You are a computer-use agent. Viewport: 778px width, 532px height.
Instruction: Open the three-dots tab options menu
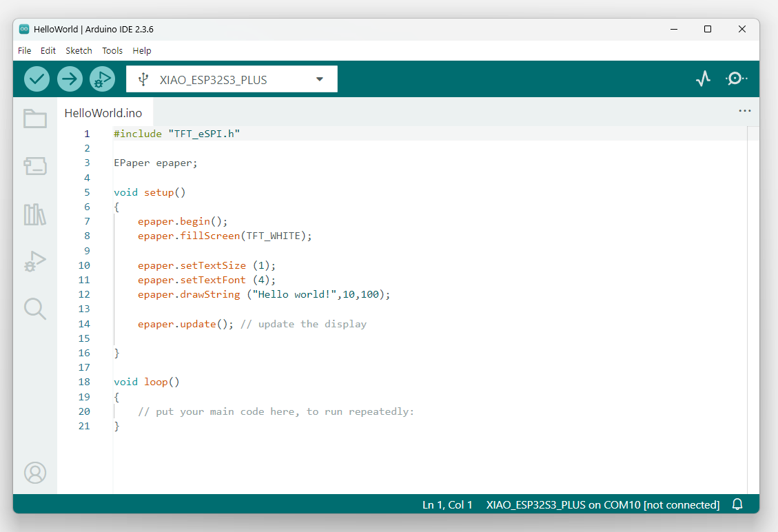(744, 111)
